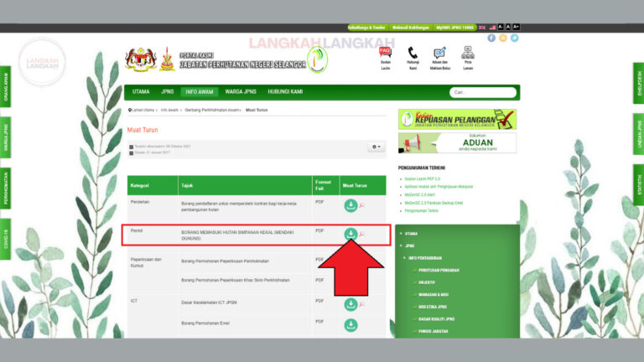Open Aplikasi mudah alih announcement link

(x=439, y=186)
